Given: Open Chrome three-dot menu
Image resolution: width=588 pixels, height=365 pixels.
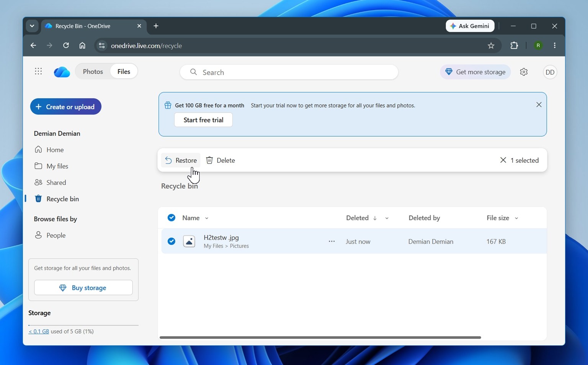Looking at the screenshot, I should pos(555,46).
